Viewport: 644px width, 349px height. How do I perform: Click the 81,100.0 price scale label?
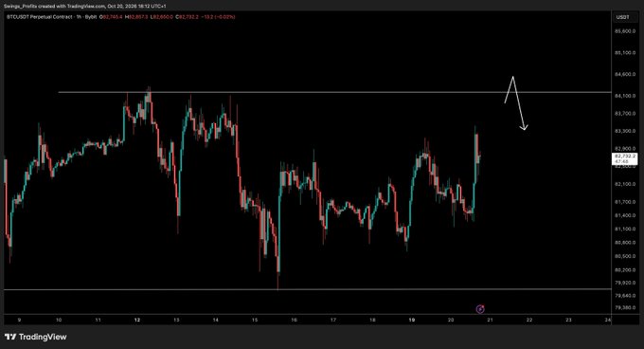625,229
